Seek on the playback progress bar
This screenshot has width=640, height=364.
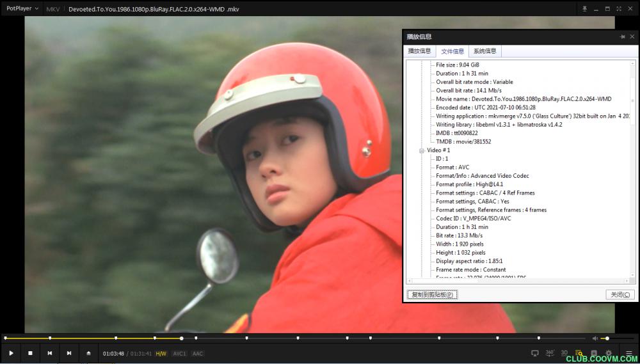[296, 338]
